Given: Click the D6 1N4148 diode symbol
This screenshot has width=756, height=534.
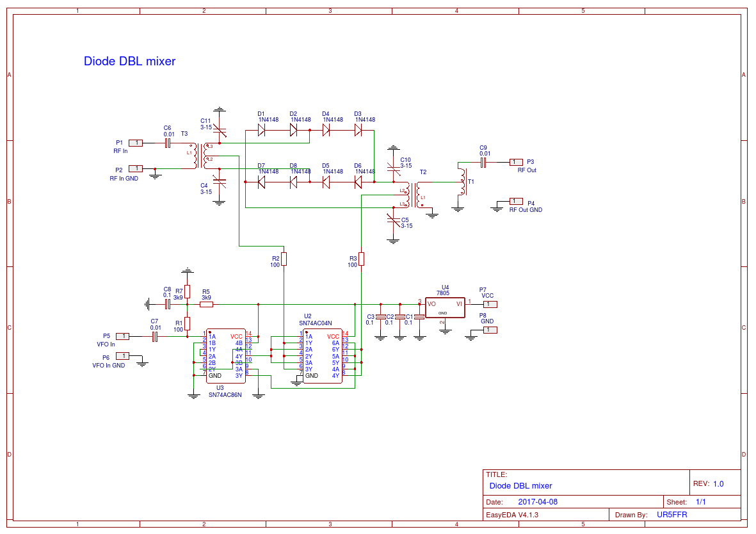Looking at the screenshot, I should [358, 182].
